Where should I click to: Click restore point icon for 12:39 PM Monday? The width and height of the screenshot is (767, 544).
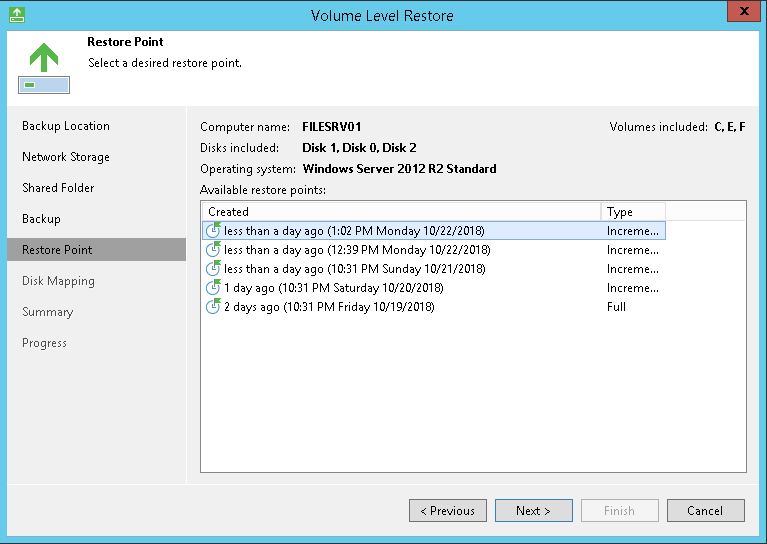click(213, 249)
